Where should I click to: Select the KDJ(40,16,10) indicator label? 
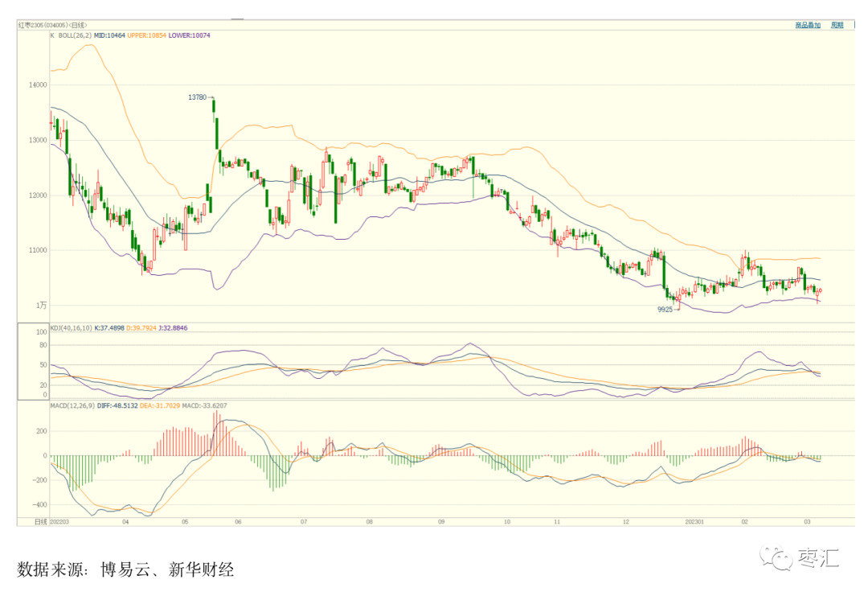point(72,328)
